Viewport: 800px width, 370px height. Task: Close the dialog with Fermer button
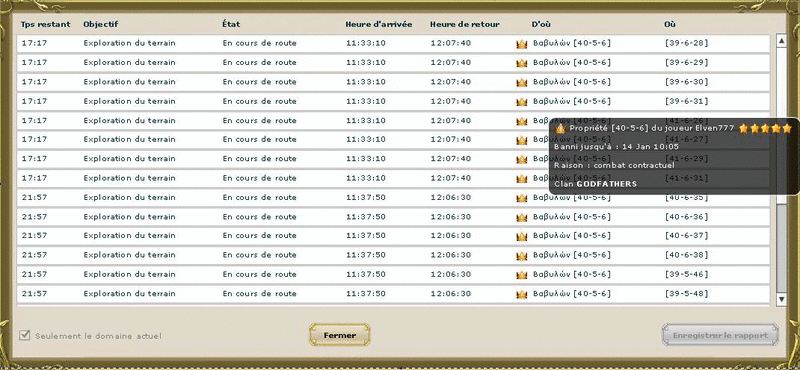click(x=340, y=335)
